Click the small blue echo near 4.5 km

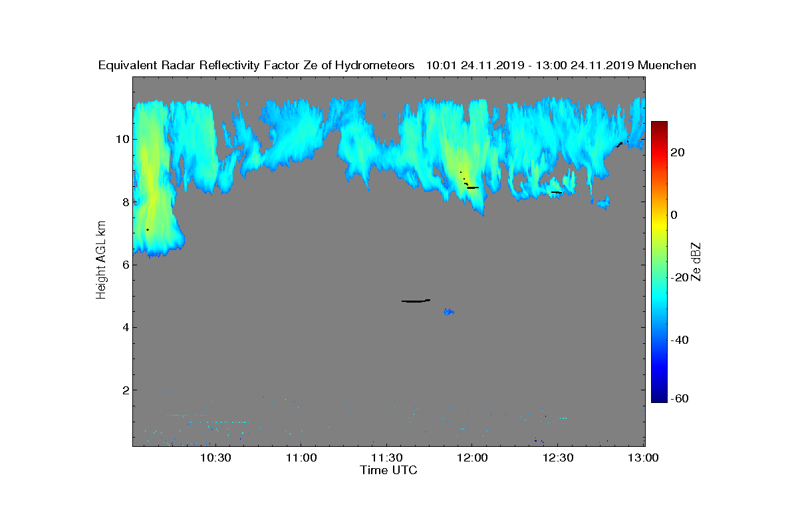point(449,311)
